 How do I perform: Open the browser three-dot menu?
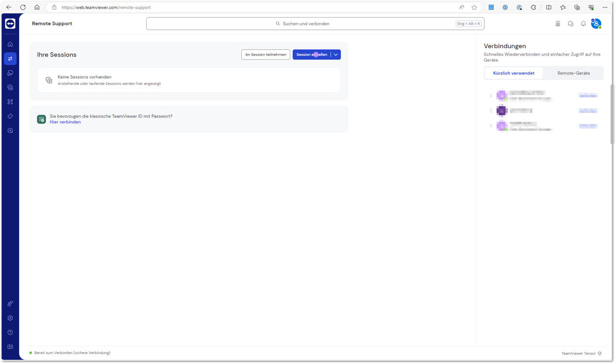(605, 7)
